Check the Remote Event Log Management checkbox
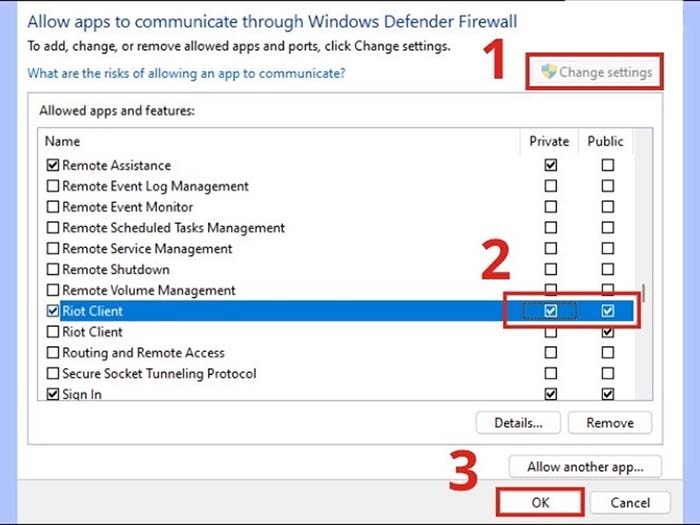 (x=53, y=186)
